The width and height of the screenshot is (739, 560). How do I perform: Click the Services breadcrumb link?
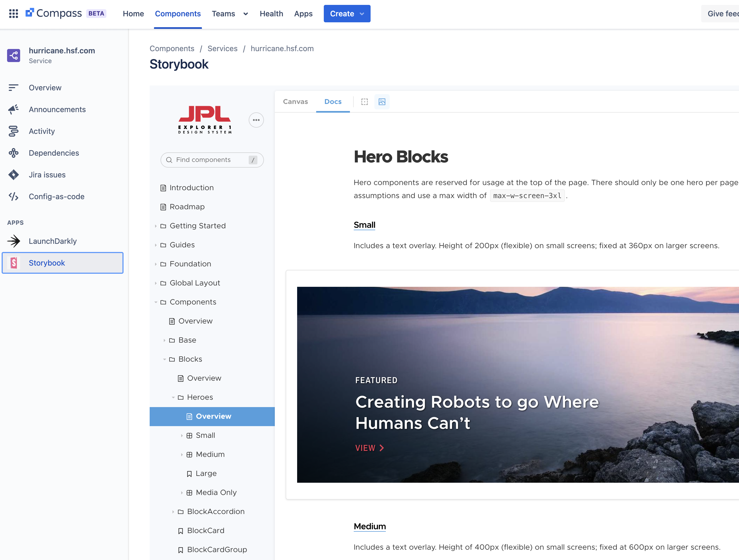(222, 48)
